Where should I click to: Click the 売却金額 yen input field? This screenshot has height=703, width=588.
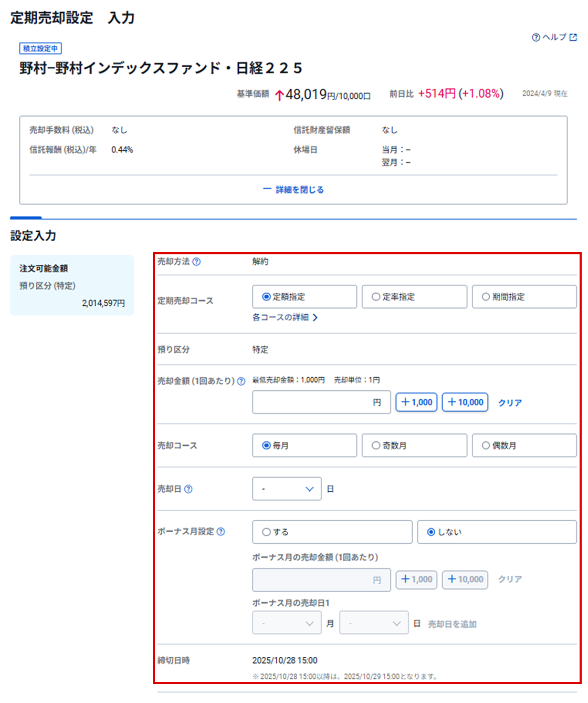click(x=313, y=402)
